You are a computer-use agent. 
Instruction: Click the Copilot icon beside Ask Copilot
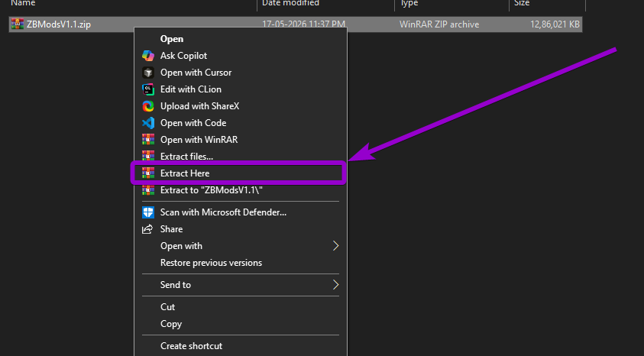tap(148, 56)
